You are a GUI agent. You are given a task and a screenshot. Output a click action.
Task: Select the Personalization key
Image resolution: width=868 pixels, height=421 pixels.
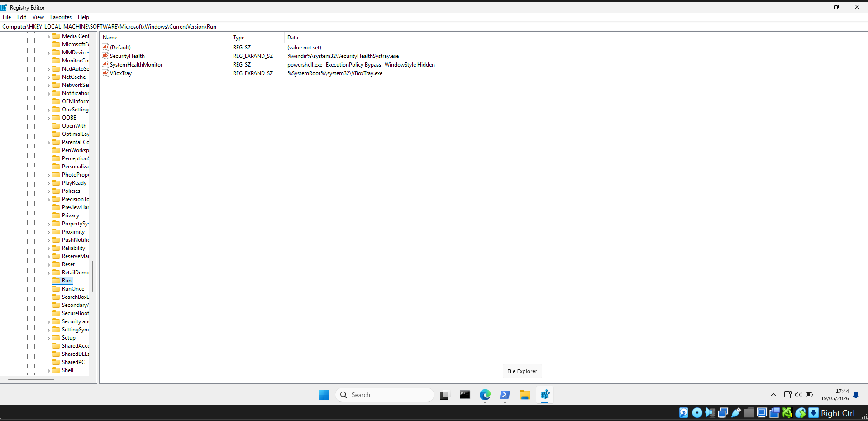(75, 167)
